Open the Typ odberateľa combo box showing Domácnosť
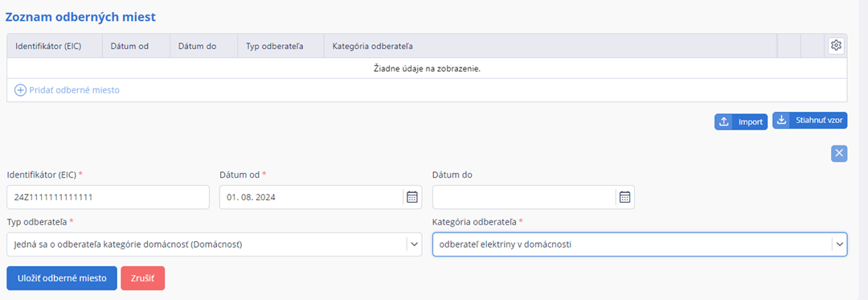 (x=215, y=245)
